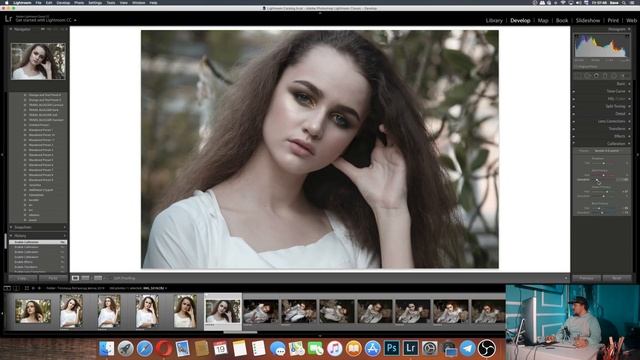
Task: Clear the History panel with its X icon
Action: (64, 236)
